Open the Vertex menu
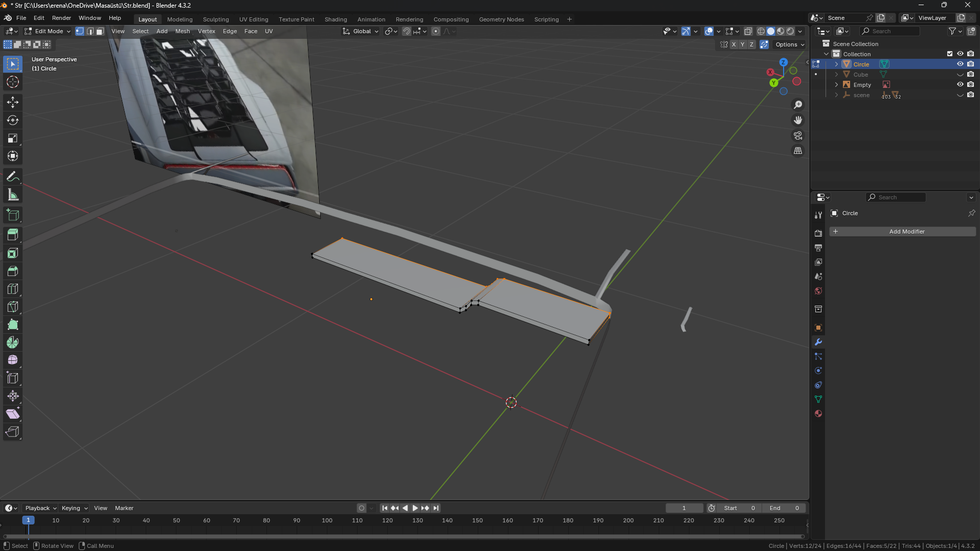Image resolution: width=980 pixels, height=551 pixels. click(207, 31)
